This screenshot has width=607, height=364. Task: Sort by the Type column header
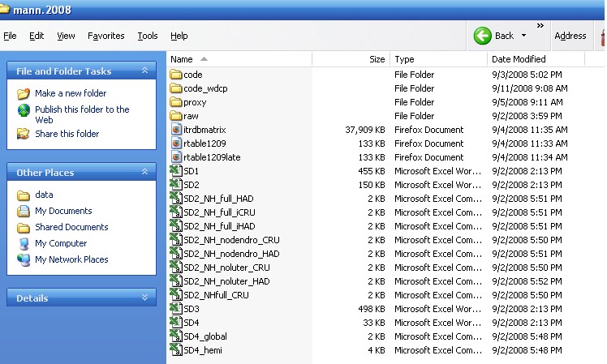(438, 59)
